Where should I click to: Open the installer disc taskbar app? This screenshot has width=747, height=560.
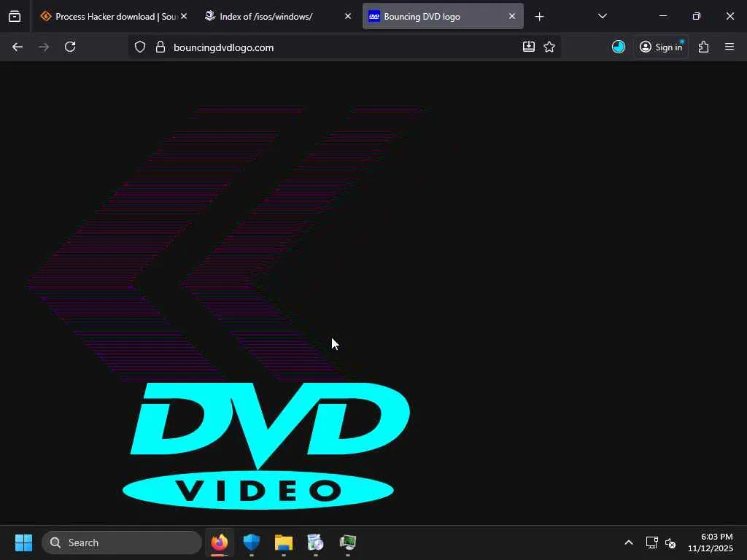(x=315, y=542)
